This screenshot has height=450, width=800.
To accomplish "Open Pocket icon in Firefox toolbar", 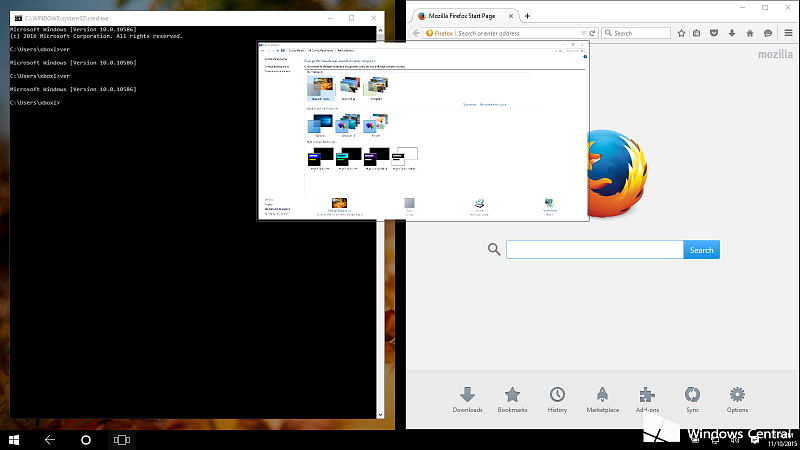I will 714,33.
